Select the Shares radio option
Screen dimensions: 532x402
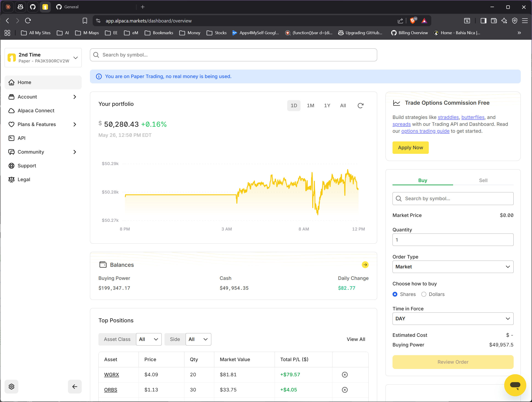point(395,294)
